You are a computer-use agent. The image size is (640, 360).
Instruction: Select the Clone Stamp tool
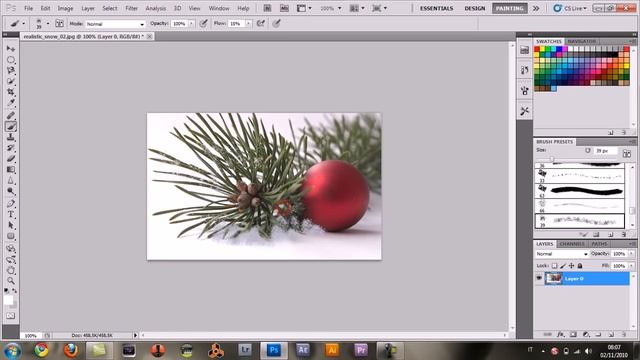(x=11, y=137)
